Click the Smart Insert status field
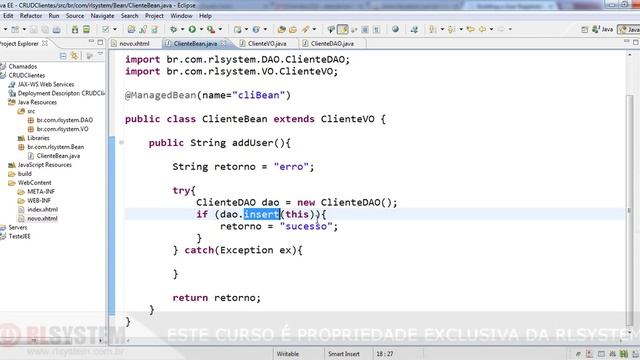This screenshot has width=640, height=360. tap(344, 354)
